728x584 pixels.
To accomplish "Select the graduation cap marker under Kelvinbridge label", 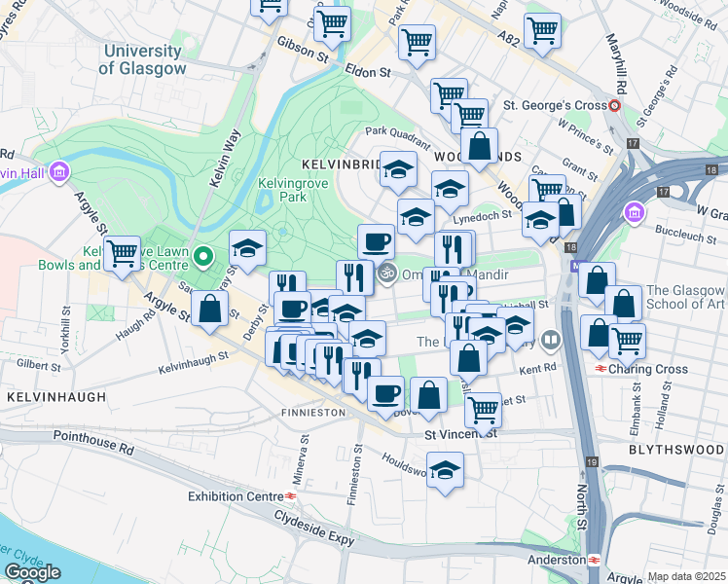I will (x=398, y=170).
